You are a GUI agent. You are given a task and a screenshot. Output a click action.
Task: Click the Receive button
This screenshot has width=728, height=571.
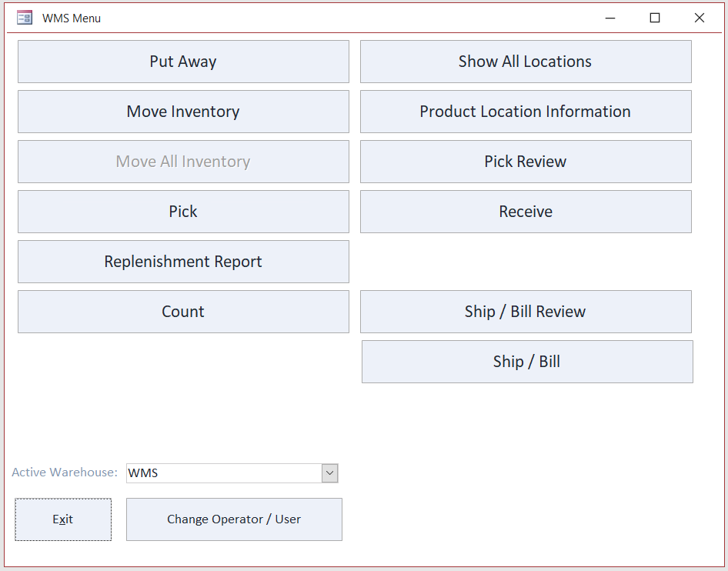526,212
